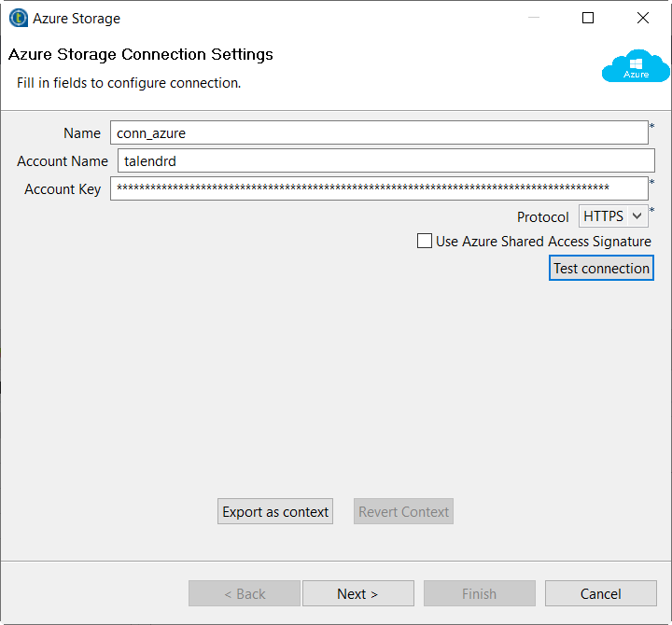Click the Back button
Viewport: 672px width, 625px height.
pyautogui.click(x=245, y=594)
